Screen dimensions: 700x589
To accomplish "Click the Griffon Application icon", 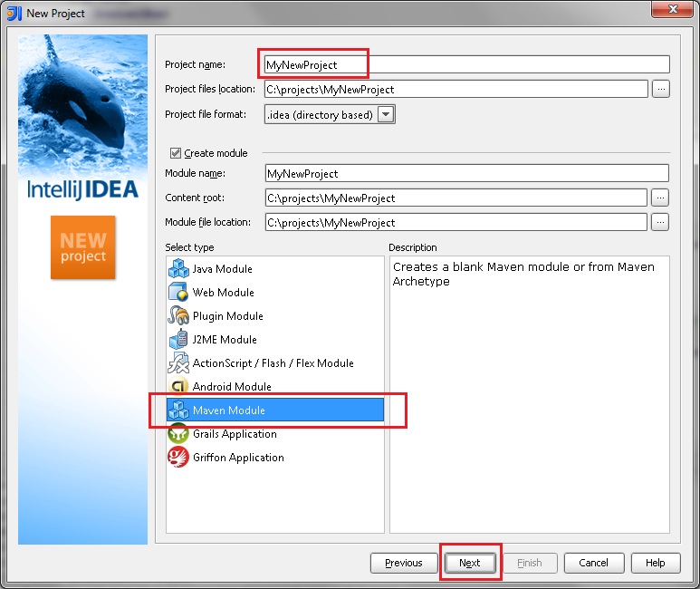I will tap(178, 458).
